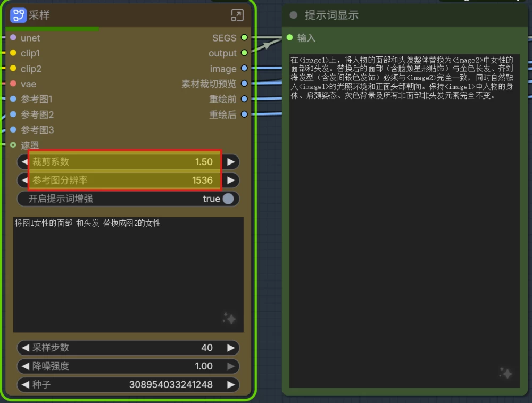Image resolution: width=532 pixels, height=403 pixels.
Task: Click the clip2 input port dot
Action: [x=13, y=68]
